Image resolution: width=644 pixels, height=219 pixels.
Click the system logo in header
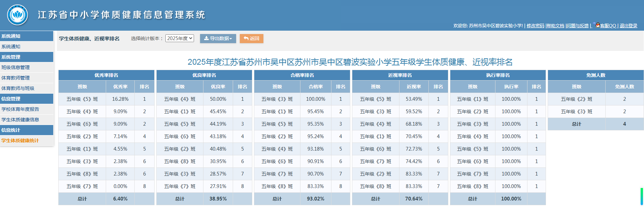coord(18,15)
